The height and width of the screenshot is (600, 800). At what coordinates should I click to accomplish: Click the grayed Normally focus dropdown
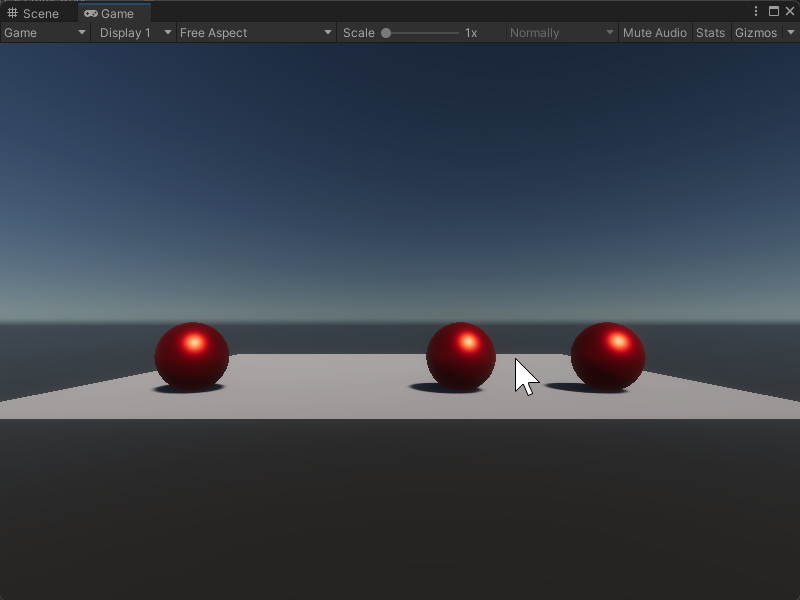560,32
